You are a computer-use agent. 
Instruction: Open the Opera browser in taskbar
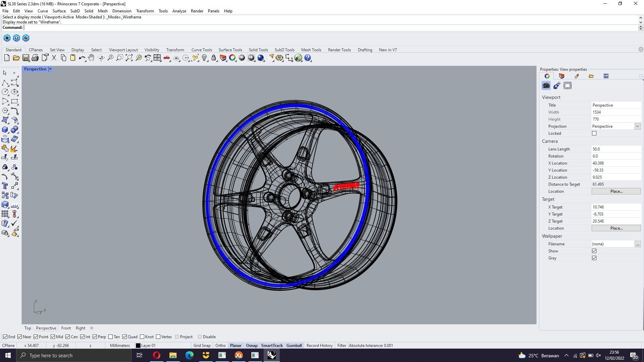[157, 355]
